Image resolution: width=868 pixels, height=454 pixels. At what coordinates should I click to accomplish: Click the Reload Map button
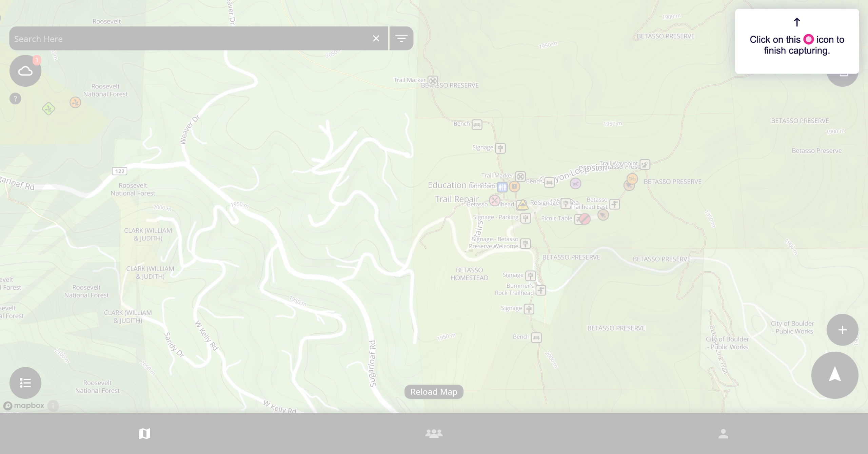point(434,392)
